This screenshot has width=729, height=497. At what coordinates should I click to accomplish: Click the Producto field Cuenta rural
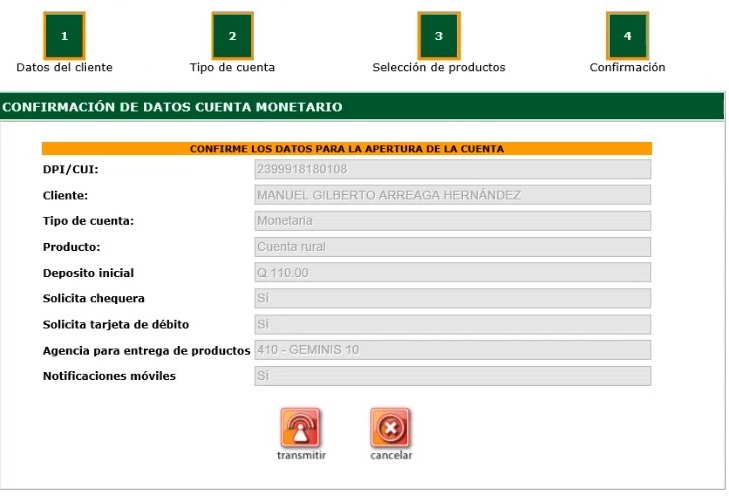pos(452,247)
